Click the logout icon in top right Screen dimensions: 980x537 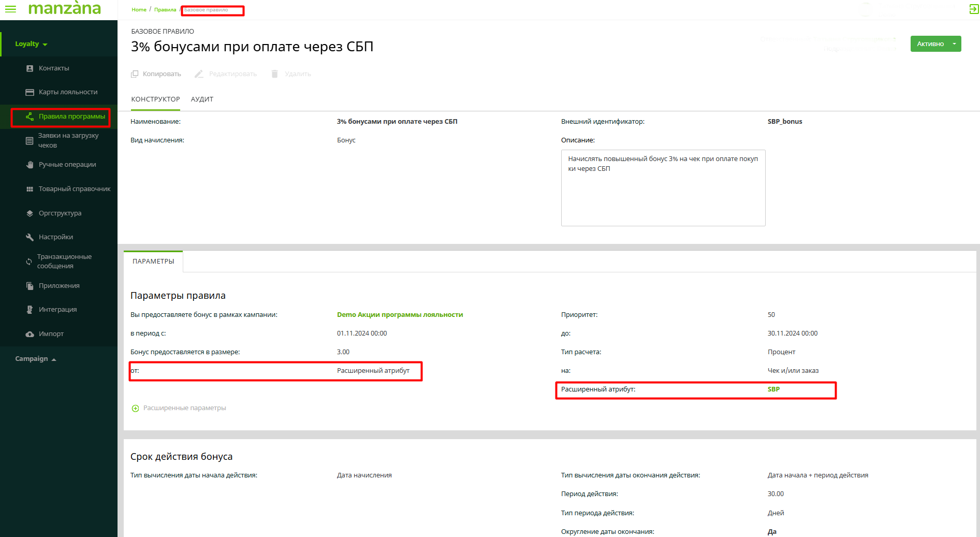pos(973,9)
